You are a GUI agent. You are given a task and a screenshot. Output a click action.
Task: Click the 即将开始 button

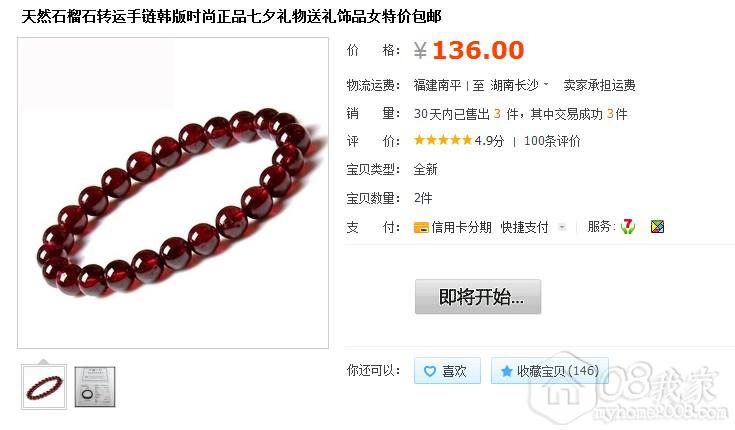pyautogui.click(x=478, y=297)
